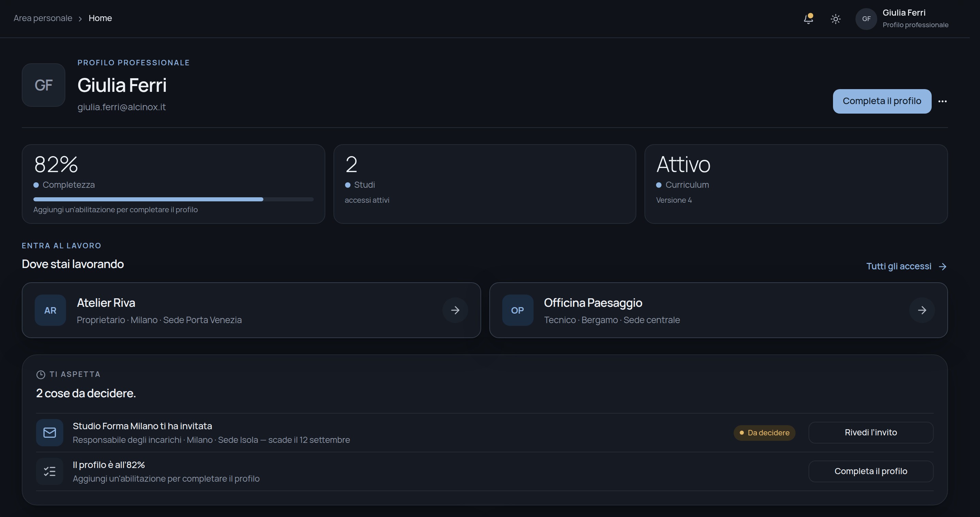
Task: Open the three-dot more options menu
Action: point(942,101)
